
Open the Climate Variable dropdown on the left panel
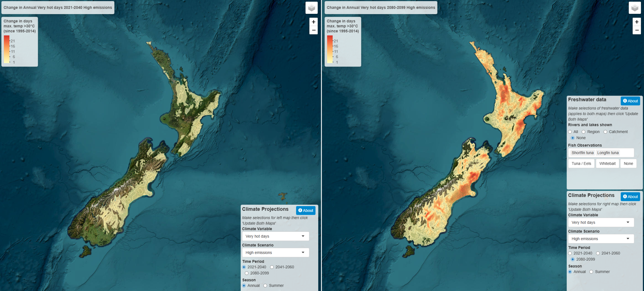(x=275, y=236)
